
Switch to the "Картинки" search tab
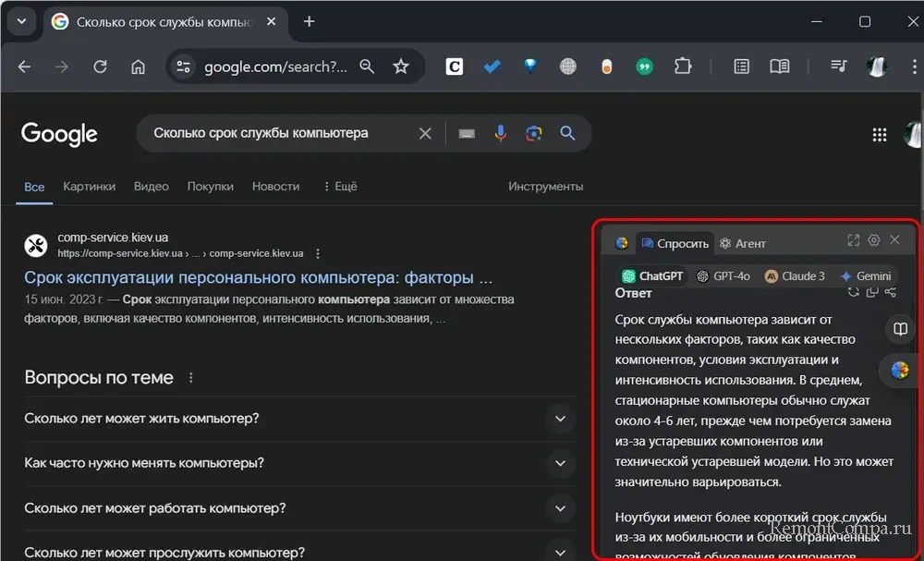click(90, 186)
